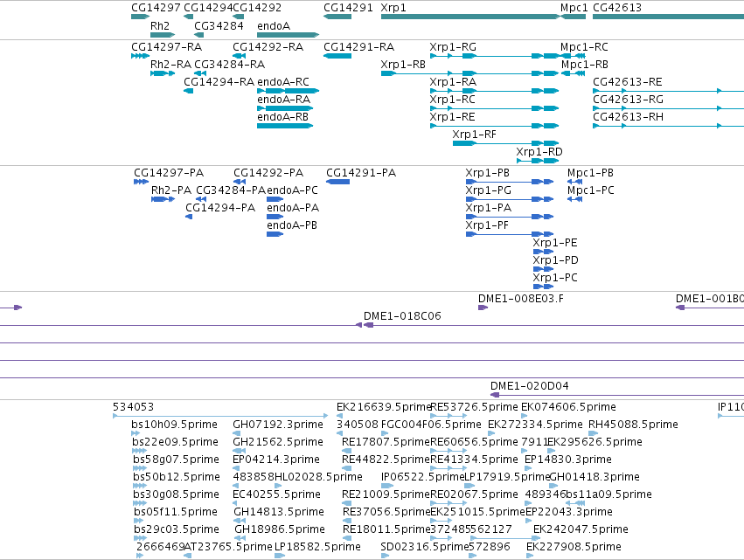The height and width of the screenshot is (560, 744).
Task: Click protein label Xrp1-PC
Action: tap(554, 279)
